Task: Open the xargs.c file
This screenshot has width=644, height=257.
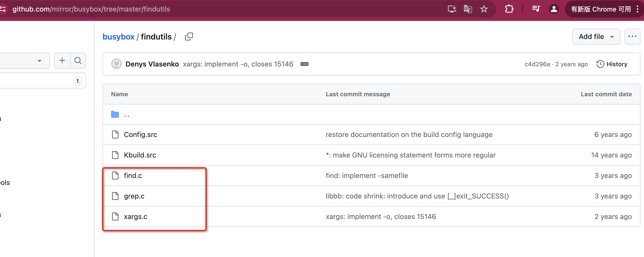Action: point(135,216)
